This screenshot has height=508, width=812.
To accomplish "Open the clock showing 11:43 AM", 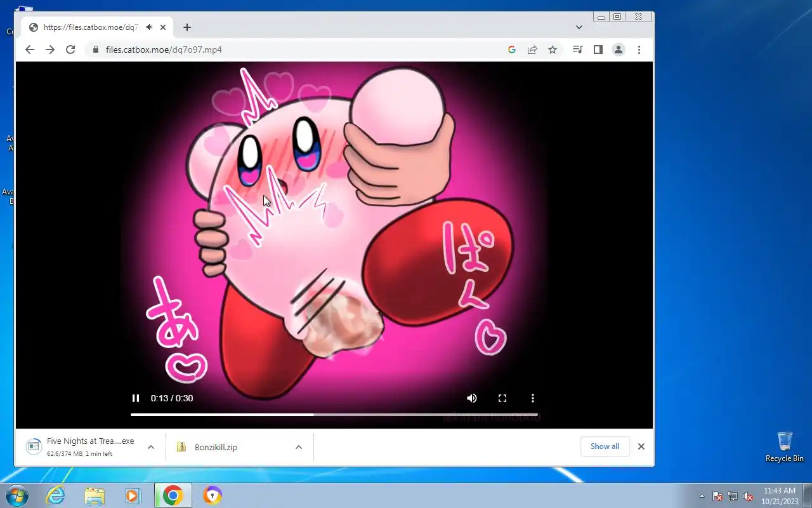I will [780, 495].
